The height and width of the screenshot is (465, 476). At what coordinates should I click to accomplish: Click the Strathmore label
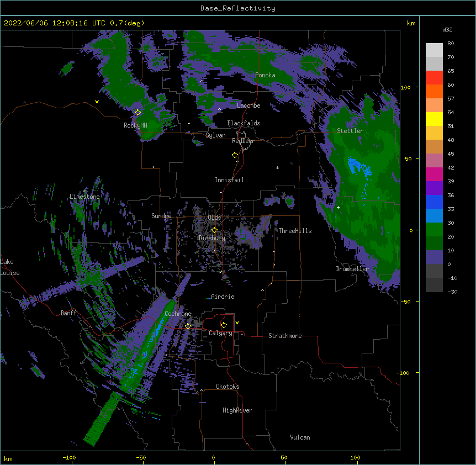click(x=285, y=336)
